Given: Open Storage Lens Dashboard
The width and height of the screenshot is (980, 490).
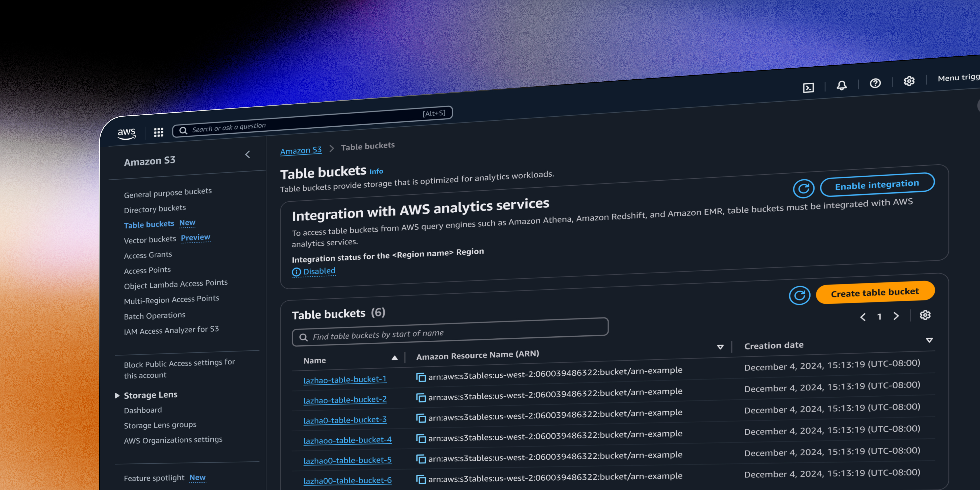Looking at the screenshot, I should coord(143,410).
